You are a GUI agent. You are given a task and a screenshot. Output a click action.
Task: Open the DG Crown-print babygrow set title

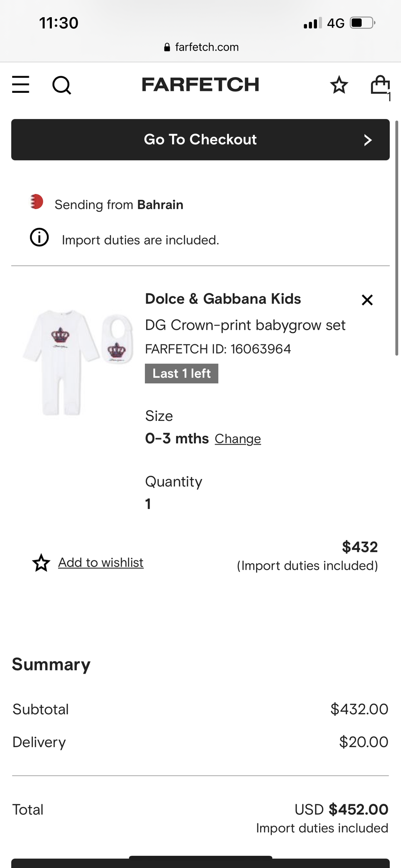point(245,325)
